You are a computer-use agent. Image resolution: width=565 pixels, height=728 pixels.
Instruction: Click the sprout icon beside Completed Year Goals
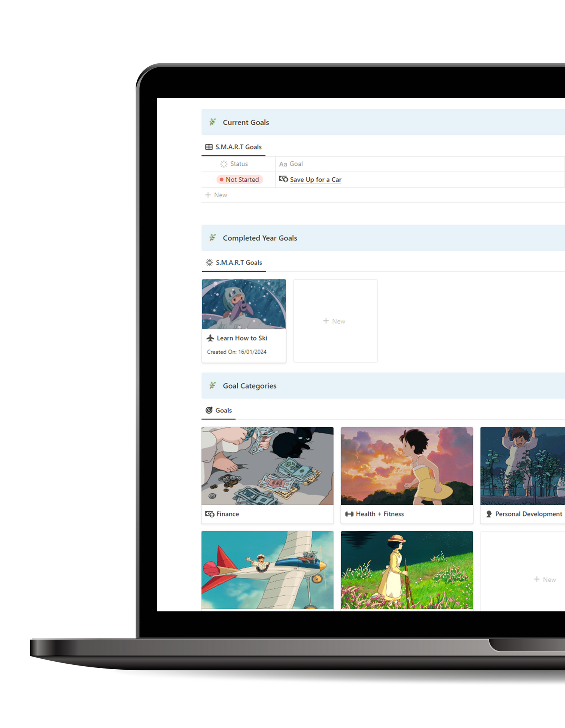[x=213, y=238]
